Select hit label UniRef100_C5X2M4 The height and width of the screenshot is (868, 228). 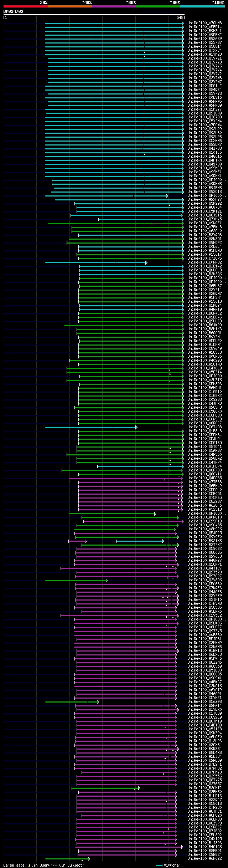pos(204,121)
